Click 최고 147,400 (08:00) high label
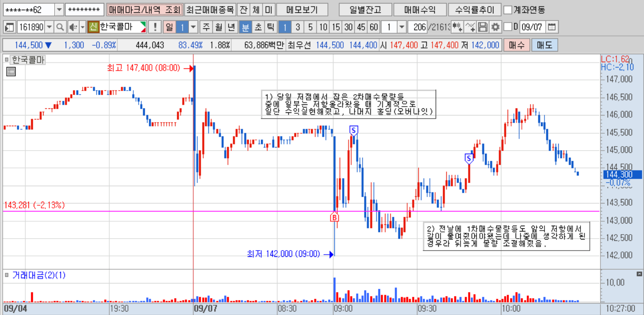The height and width of the screenshot is (315, 644). (x=143, y=68)
